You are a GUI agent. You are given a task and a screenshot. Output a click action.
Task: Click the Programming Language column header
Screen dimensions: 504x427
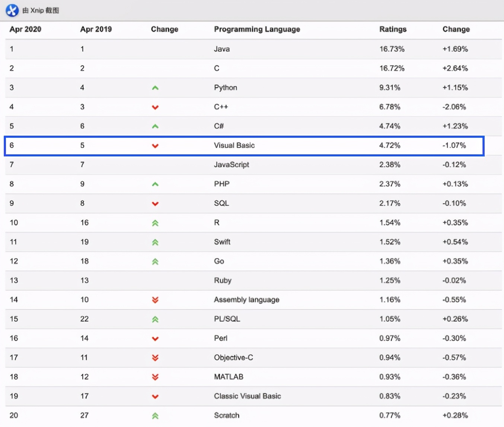(x=257, y=29)
